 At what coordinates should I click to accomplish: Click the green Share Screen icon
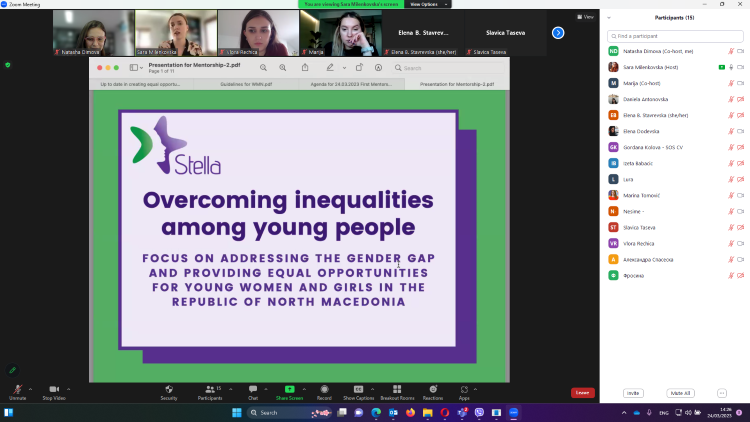click(289, 389)
